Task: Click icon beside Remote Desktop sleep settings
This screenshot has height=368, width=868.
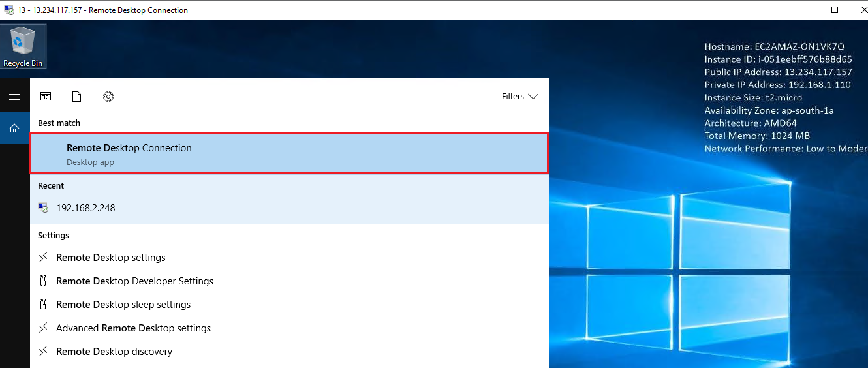Action: pos(43,305)
